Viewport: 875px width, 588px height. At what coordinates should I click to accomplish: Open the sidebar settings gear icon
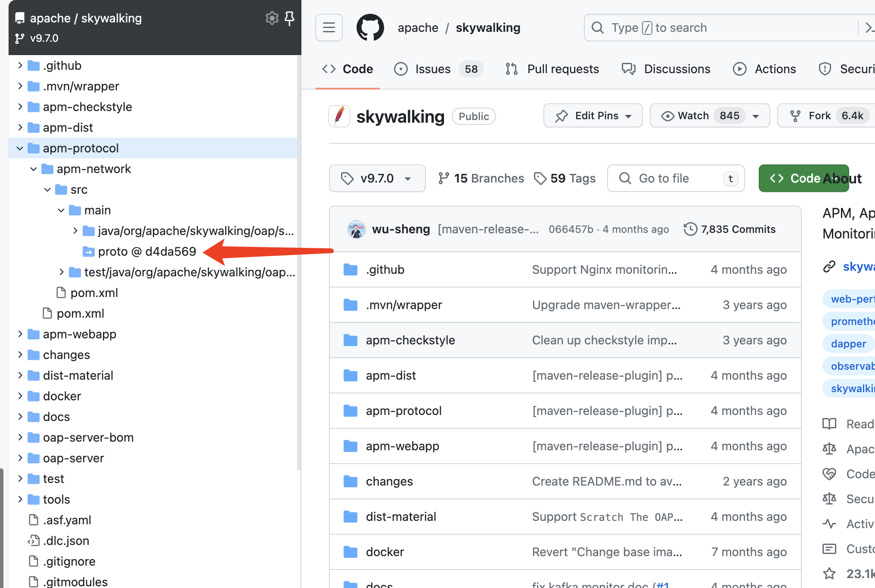272,18
